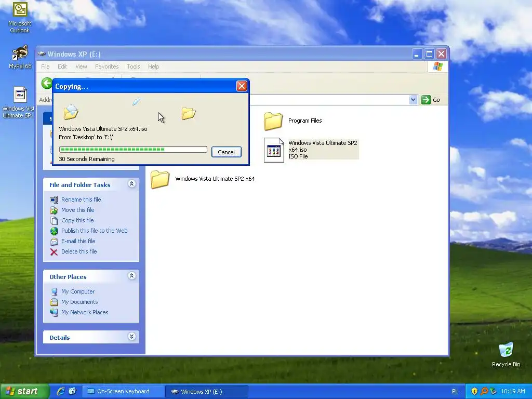Click the Move this file icon
This screenshot has height=399, width=532.
click(54, 210)
